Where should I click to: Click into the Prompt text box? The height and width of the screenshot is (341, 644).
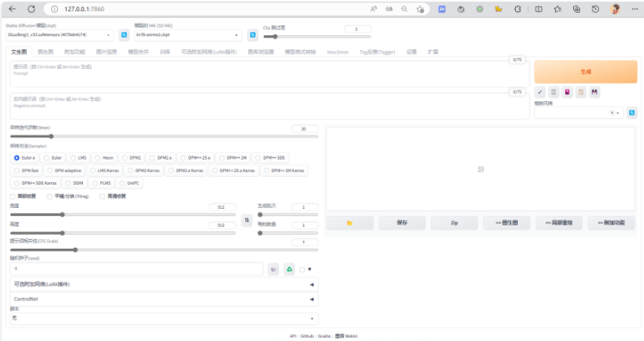point(270,74)
